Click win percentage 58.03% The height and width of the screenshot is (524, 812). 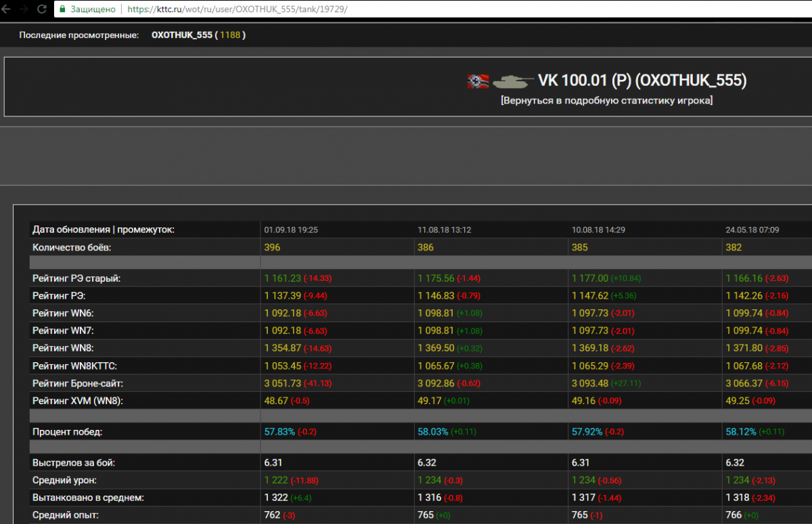click(433, 431)
